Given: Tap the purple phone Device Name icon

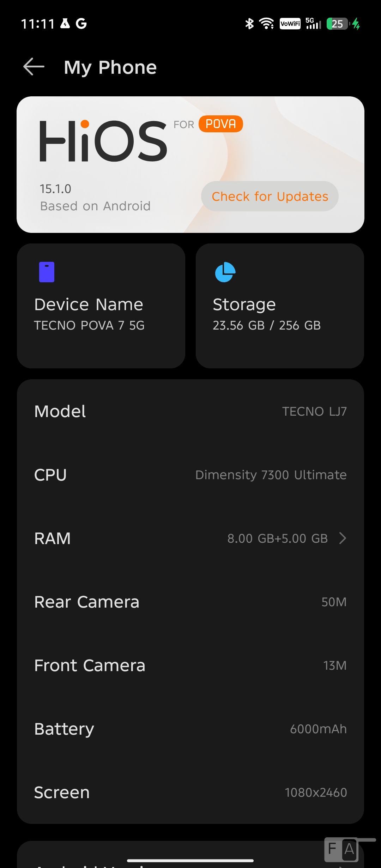Looking at the screenshot, I should tap(47, 272).
